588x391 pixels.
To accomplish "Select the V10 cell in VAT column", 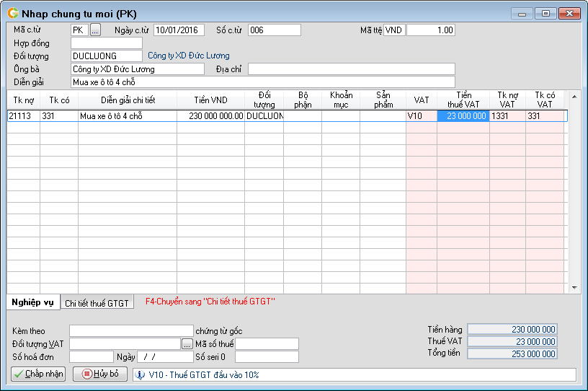I will [422, 116].
